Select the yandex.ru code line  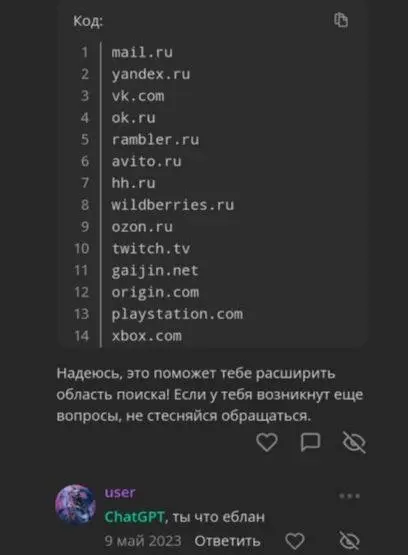(151, 74)
